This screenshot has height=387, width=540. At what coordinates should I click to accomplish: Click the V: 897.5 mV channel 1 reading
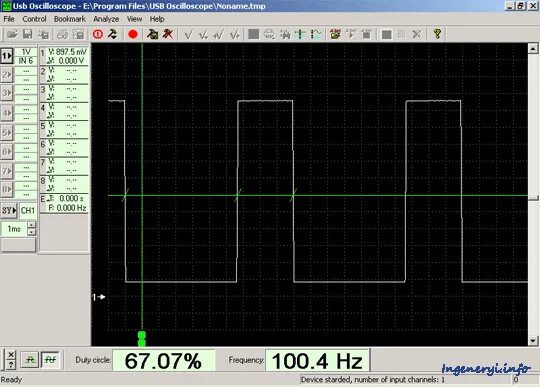click(x=68, y=52)
